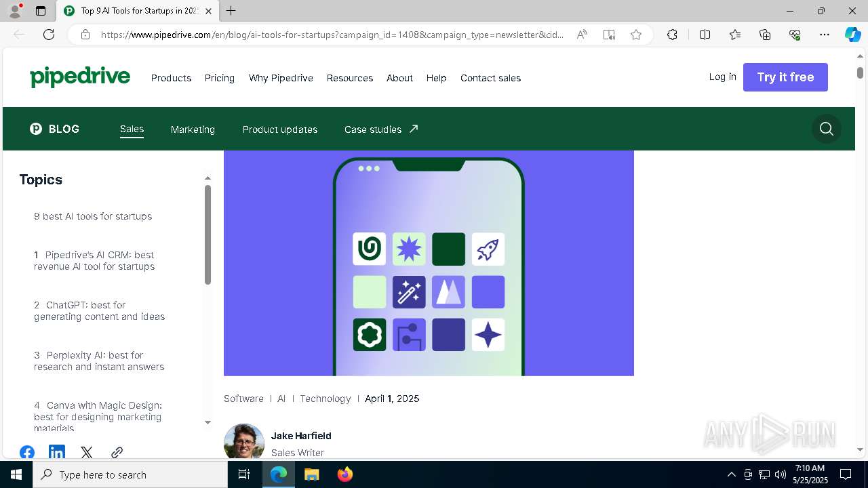This screenshot has width=868, height=488.
Task: Open Collections icon
Action: coord(765,35)
